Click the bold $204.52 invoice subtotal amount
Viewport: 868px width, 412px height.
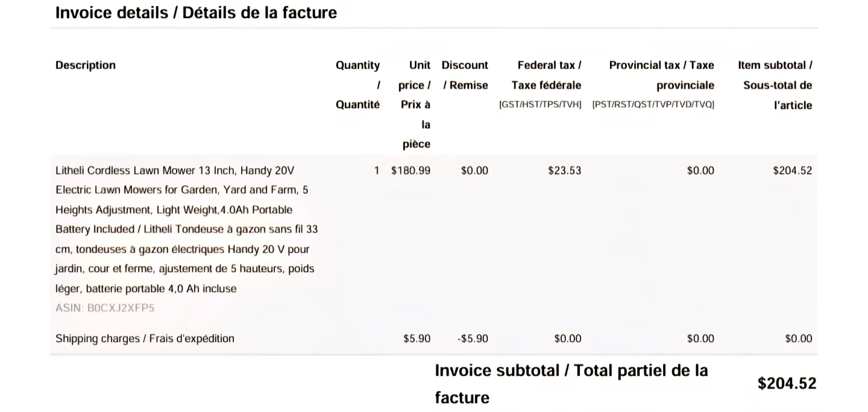point(787,384)
